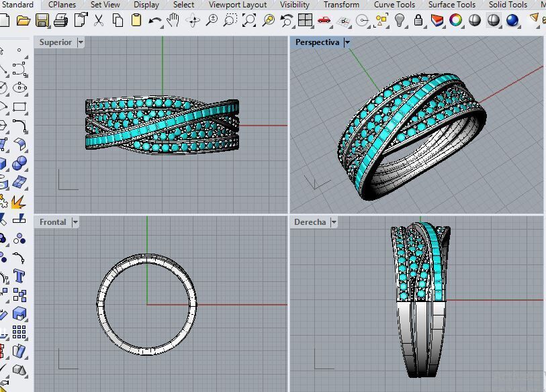Hide objects with the lightbulb icon
The width and height of the screenshot is (546, 392).
tap(400, 20)
